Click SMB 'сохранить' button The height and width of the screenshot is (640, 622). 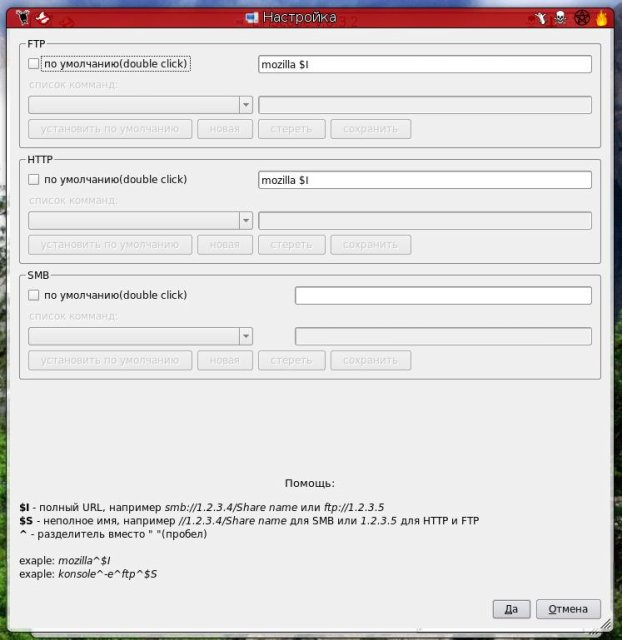371,360
